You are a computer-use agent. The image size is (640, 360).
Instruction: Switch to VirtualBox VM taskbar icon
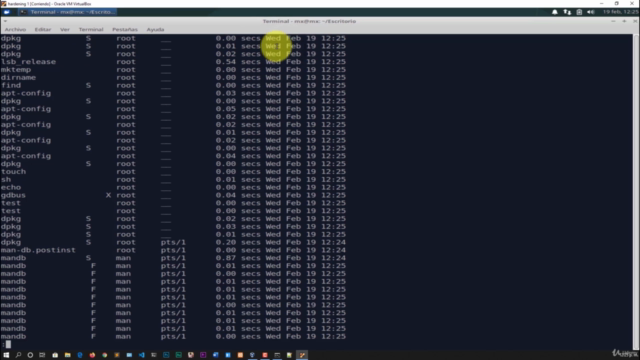click(x=302, y=355)
